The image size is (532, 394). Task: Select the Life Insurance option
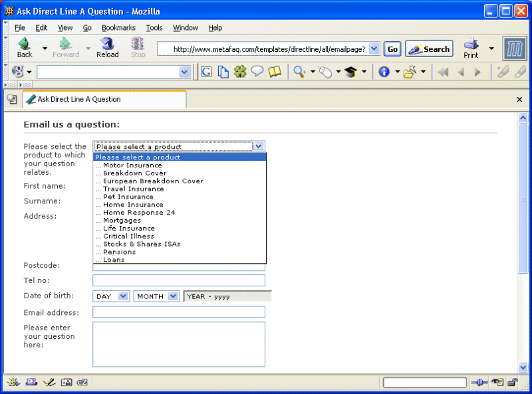(180, 228)
